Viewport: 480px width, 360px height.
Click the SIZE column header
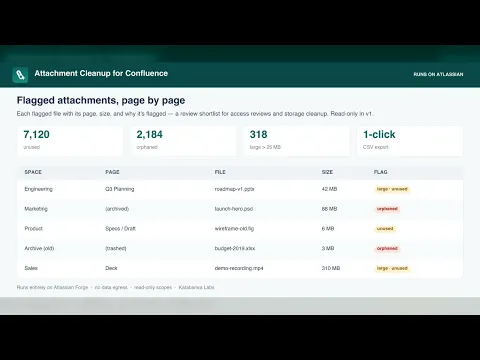point(327,172)
